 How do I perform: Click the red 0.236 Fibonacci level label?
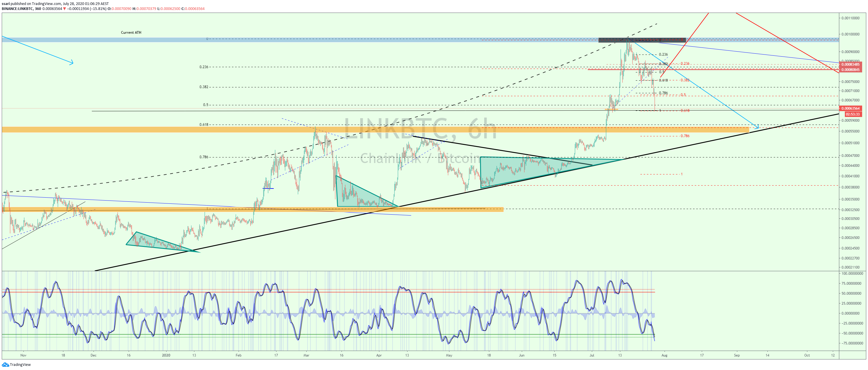pos(685,64)
